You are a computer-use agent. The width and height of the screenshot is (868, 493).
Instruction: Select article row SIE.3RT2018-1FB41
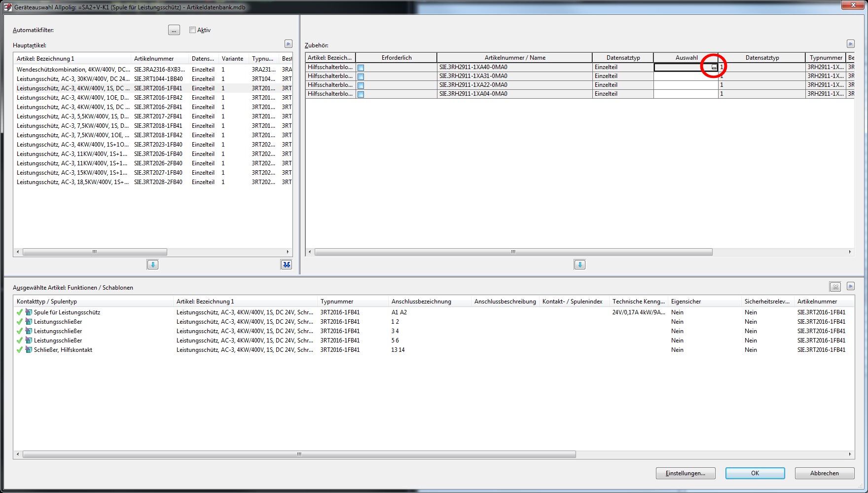pyautogui.click(x=153, y=126)
